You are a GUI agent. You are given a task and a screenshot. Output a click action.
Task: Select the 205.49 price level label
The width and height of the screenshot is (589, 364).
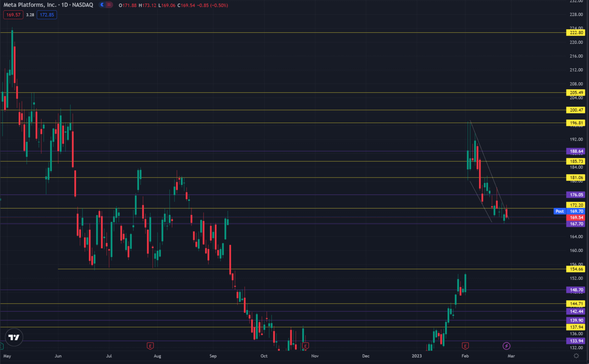(x=575, y=93)
